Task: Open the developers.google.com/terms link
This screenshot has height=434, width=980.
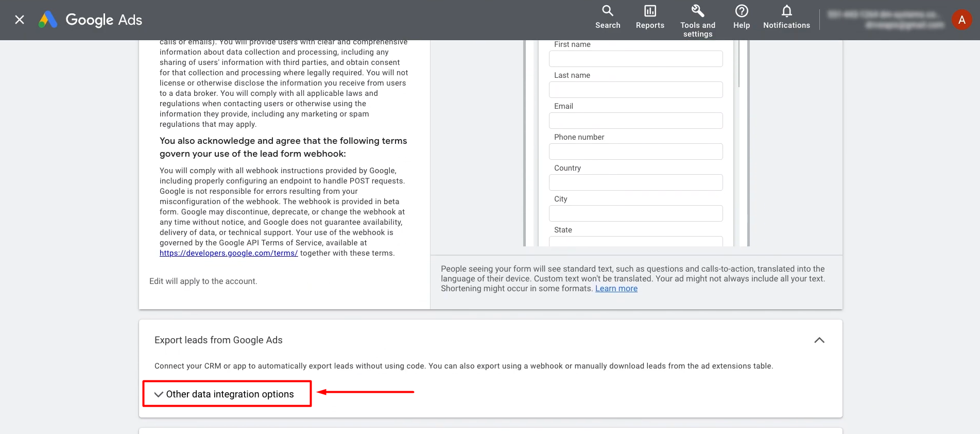Action: [x=229, y=253]
